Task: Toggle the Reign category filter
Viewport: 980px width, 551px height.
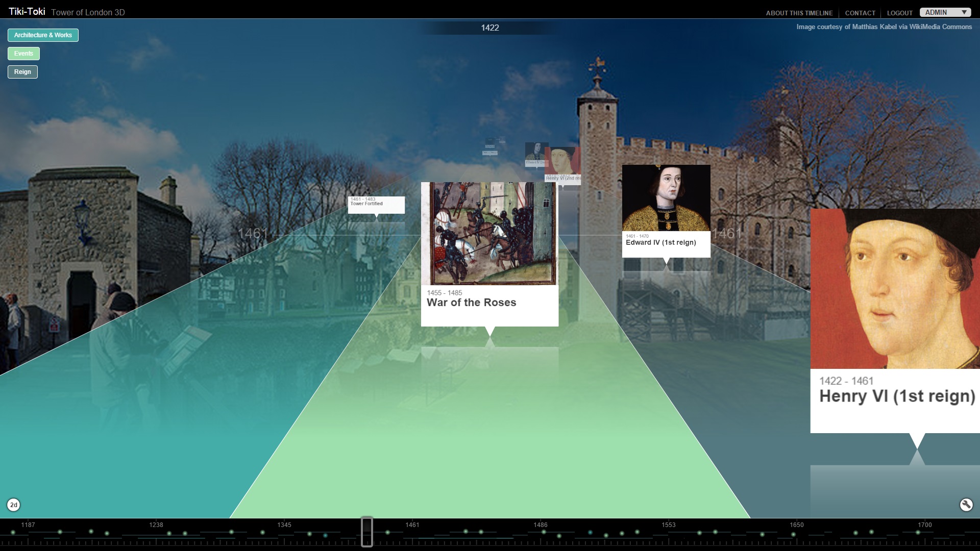Action: click(22, 72)
